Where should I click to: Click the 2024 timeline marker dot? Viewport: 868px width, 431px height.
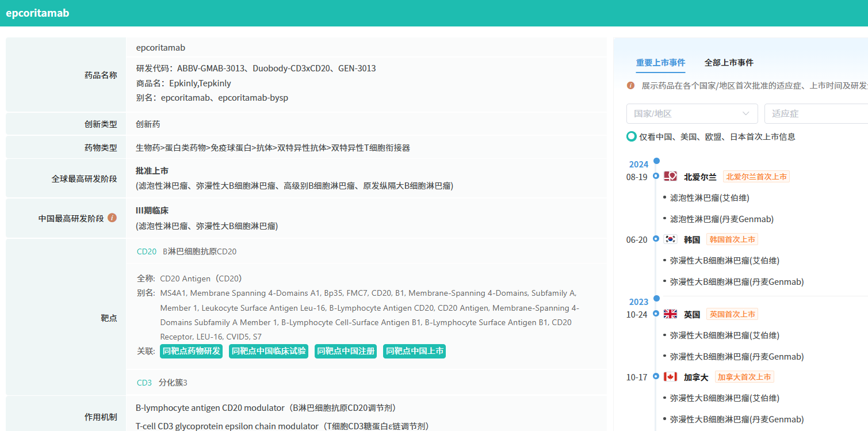click(656, 161)
